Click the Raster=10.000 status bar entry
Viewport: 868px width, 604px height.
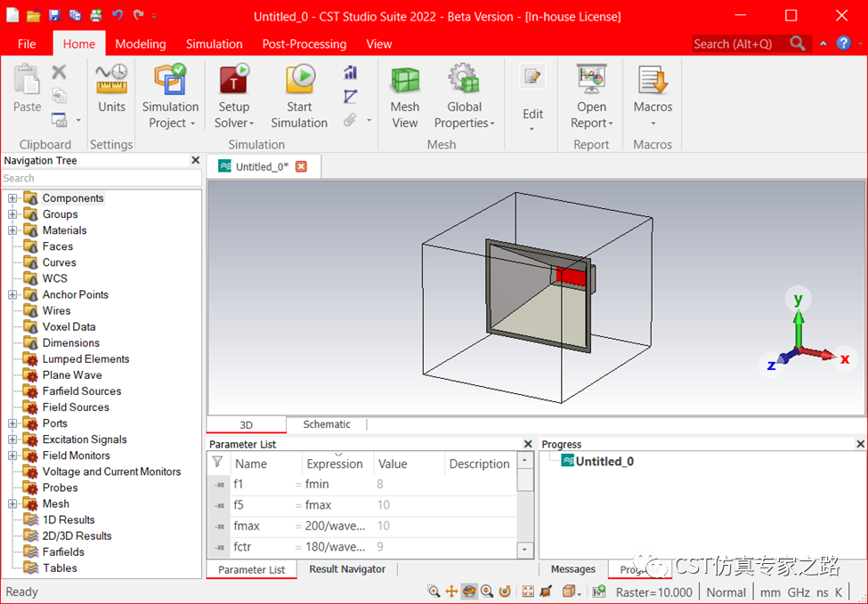tap(653, 592)
